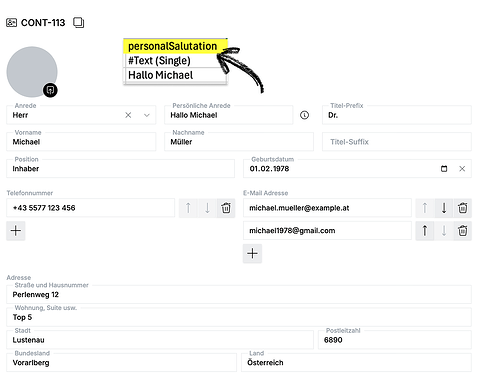Click the Titel-Prefix field with Dr.
The width and height of the screenshot is (478, 375).
397,115
